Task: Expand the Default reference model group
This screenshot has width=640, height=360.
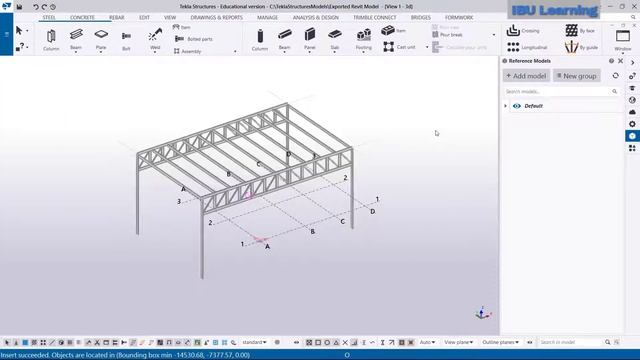Action: 506,106
